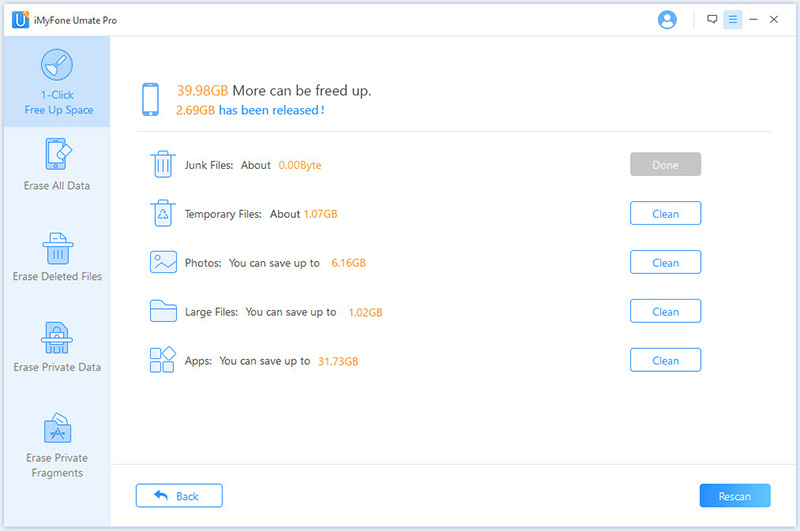The width and height of the screenshot is (800, 531).
Task: Open the hamburger menu icon
Action: [x=733, y=19]
